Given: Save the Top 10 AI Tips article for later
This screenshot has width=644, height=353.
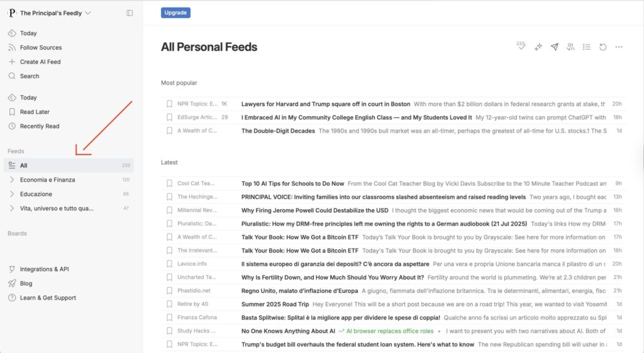Looking at the screenshot, I should coord(169,183).
